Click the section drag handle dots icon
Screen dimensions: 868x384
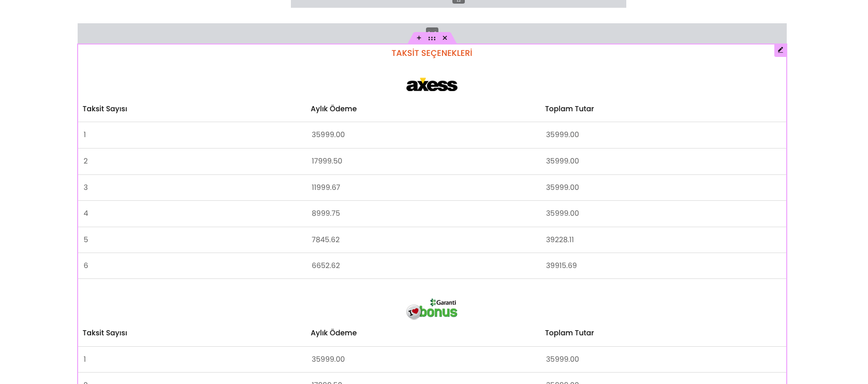point(432,38)
